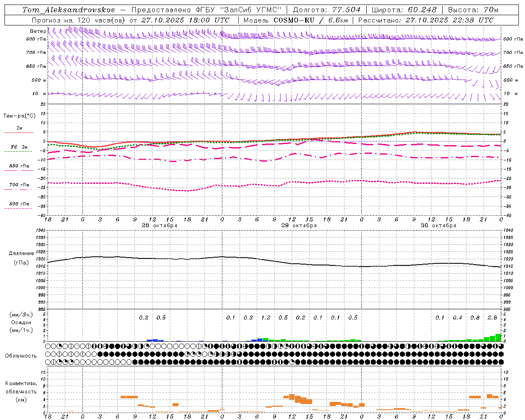525x420 pixels.
Task: Click the '(гПа)' unit under Давление
Action: coord(21,263)
